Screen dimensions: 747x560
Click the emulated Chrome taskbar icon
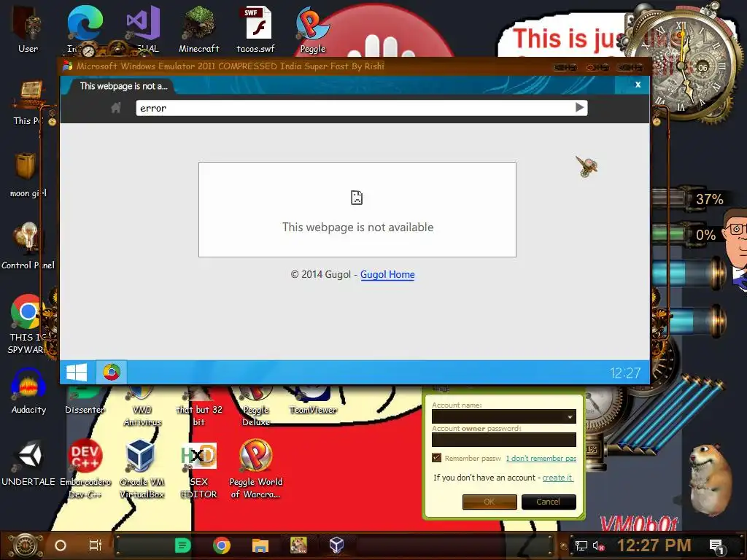pyautogui.click(x=112, y=373)
